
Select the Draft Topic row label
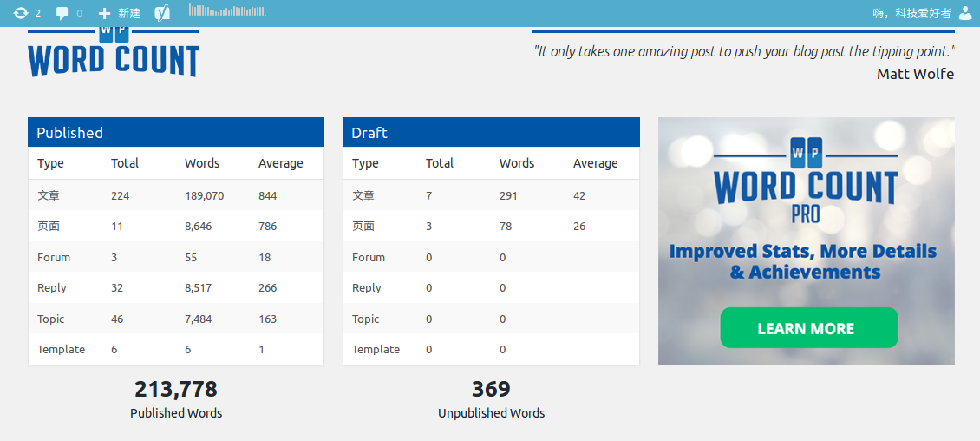(366, 319)
